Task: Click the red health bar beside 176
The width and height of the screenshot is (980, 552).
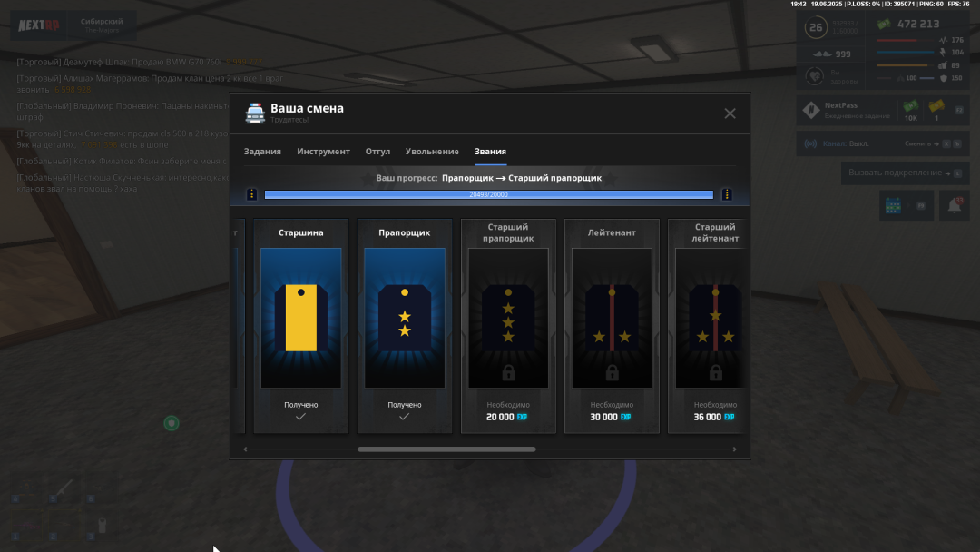Action: (905, 40)
